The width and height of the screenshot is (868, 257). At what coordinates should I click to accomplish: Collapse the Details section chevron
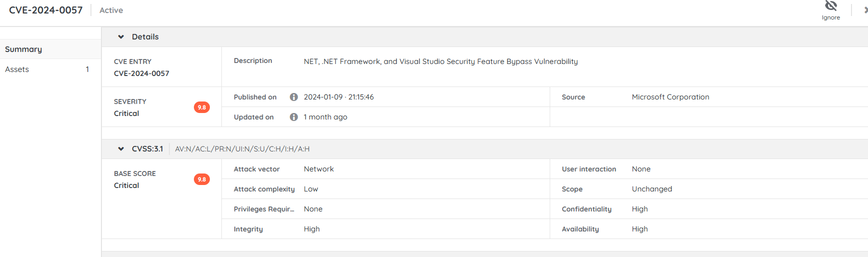tap(121, 37)
